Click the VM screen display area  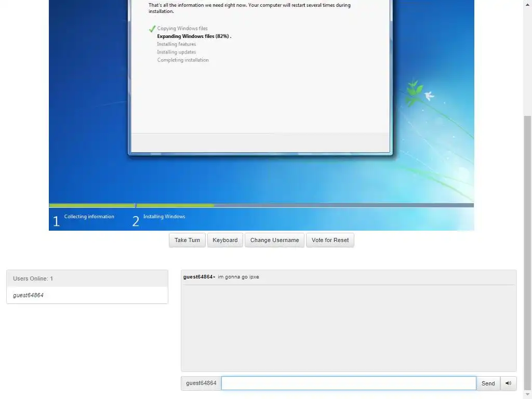pyautogui.click(x=261, y=115)
